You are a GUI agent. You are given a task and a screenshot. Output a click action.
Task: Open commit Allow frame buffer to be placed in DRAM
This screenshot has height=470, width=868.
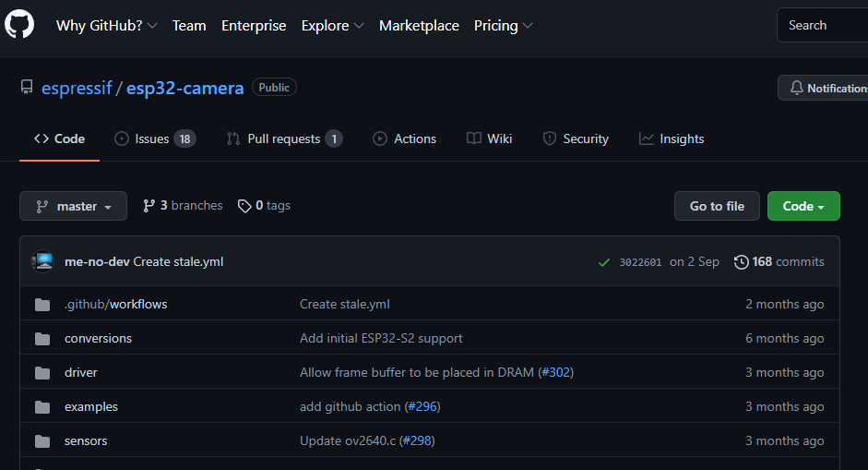click(417, 372)
